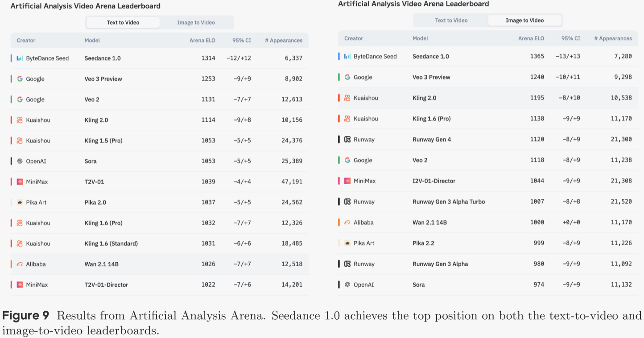Click the Pika Art creator name beside Pika 2.0
This screenshot has width=644, height=338.
[36, 202]
